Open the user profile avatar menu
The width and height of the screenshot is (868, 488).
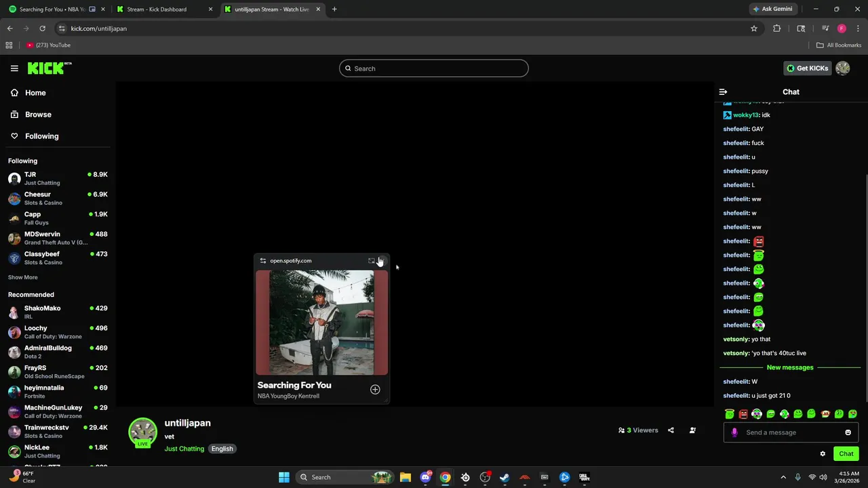pyautogui.click(x=843, y=68)
